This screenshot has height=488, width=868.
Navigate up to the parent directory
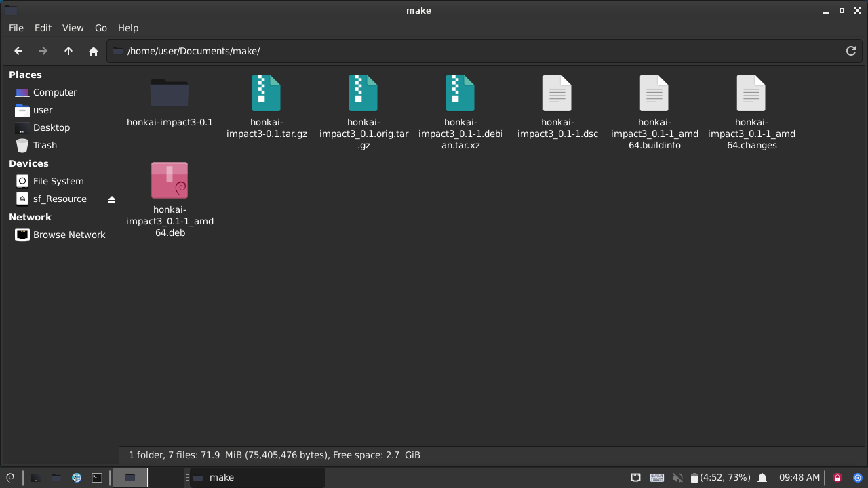point(68,51)
